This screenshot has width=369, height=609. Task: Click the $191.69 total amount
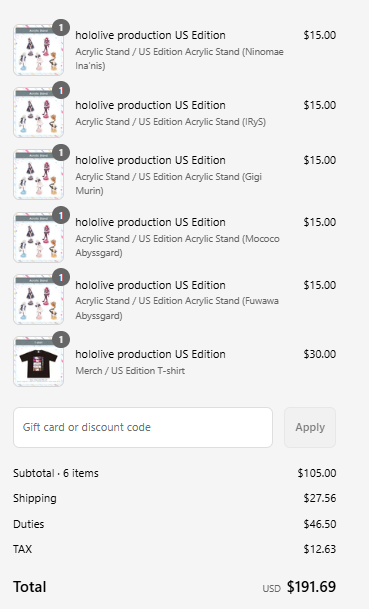coord(311,586)
